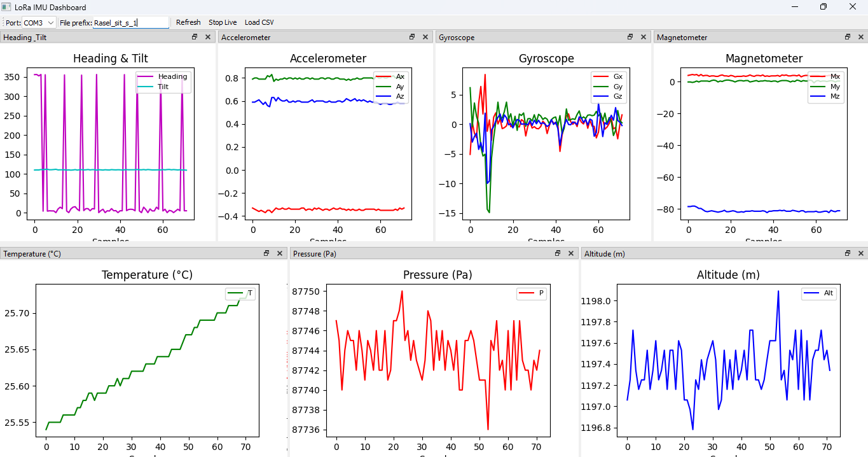Click the File prefix text field
Image resolution: width=868 pixels, height=457 pixels.
(130, 23)
